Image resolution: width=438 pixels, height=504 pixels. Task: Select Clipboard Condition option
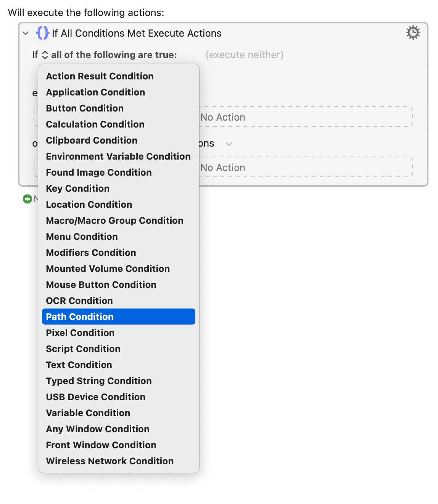pyautogui.click(x=92, y=140)
